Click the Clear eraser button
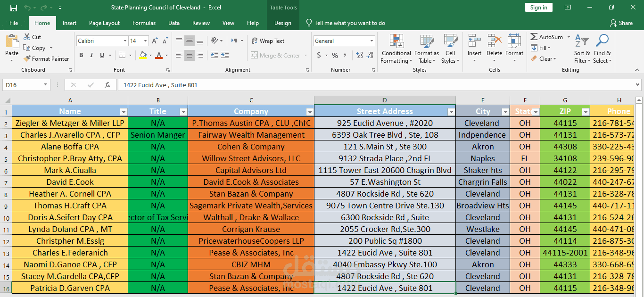Viewport: 644px width, 297px height. point(543,59)
